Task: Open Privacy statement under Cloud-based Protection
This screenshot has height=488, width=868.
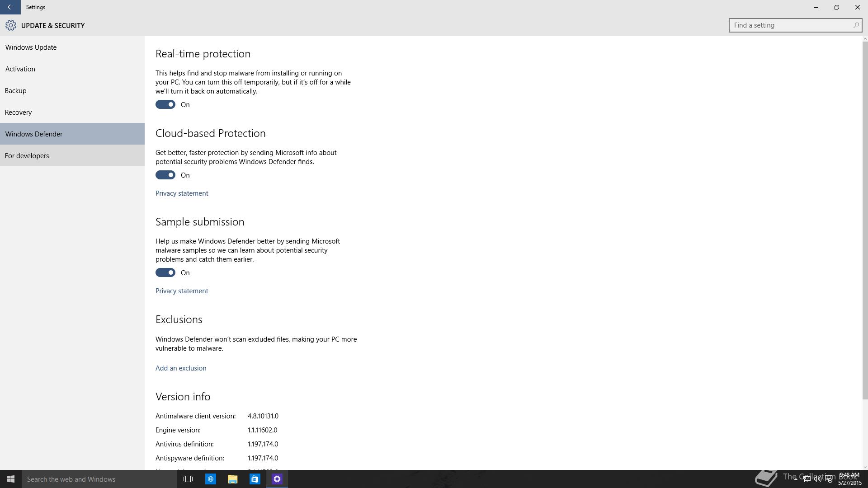Action: click(182, 193)
